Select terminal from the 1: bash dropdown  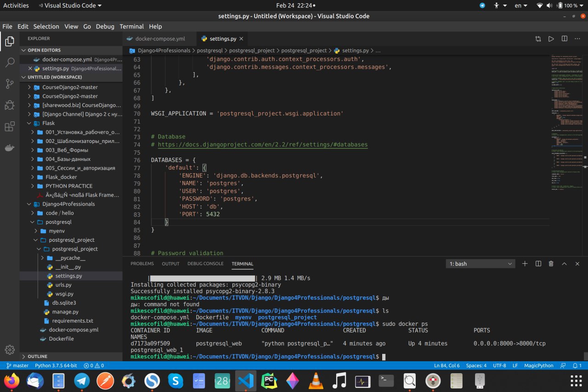(x=481, y=264)
